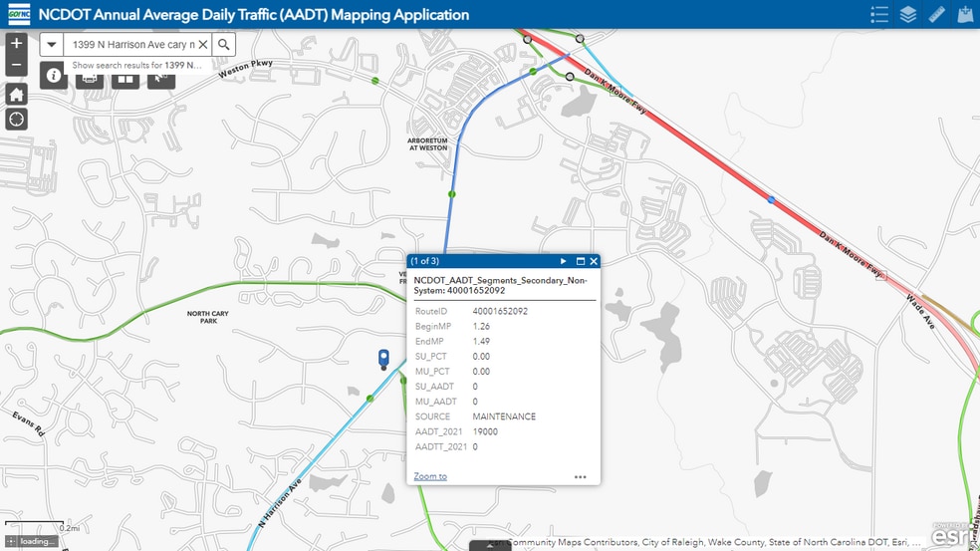This screenshot has height=551, width=980.
Task: Show next feature in popup
Action: pos(564,261)
